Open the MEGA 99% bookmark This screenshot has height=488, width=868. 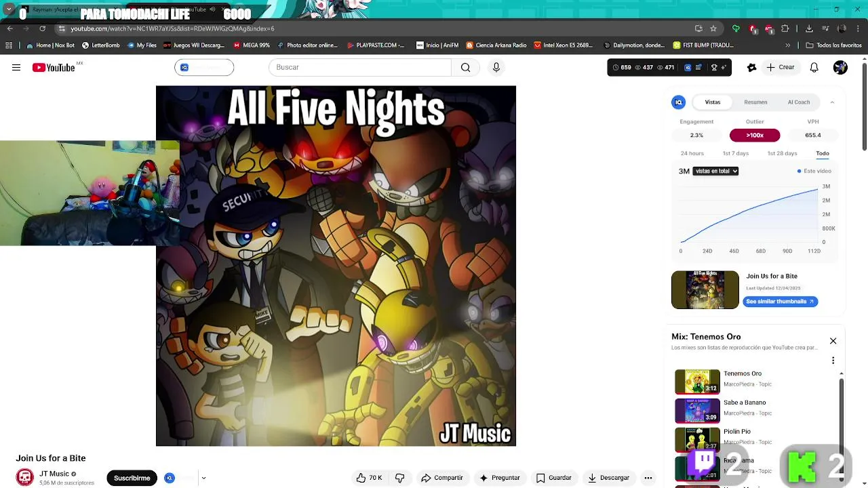tap(252, 45)
